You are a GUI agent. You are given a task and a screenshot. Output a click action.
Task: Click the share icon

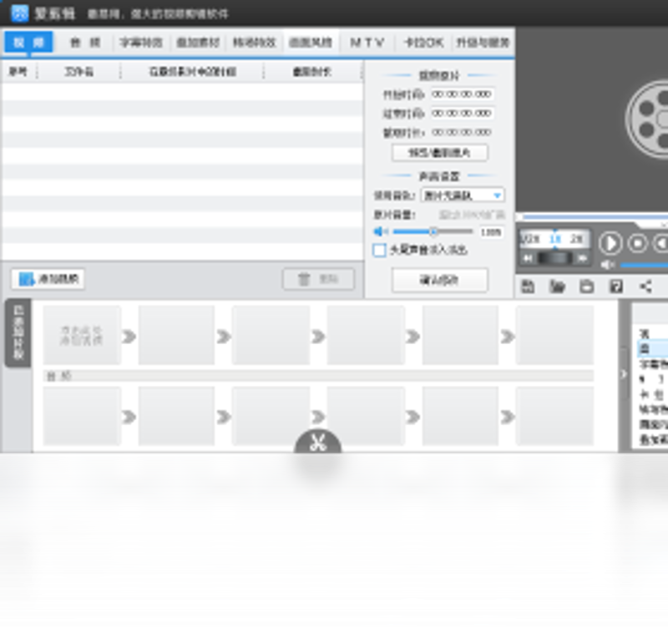point(645,287)
